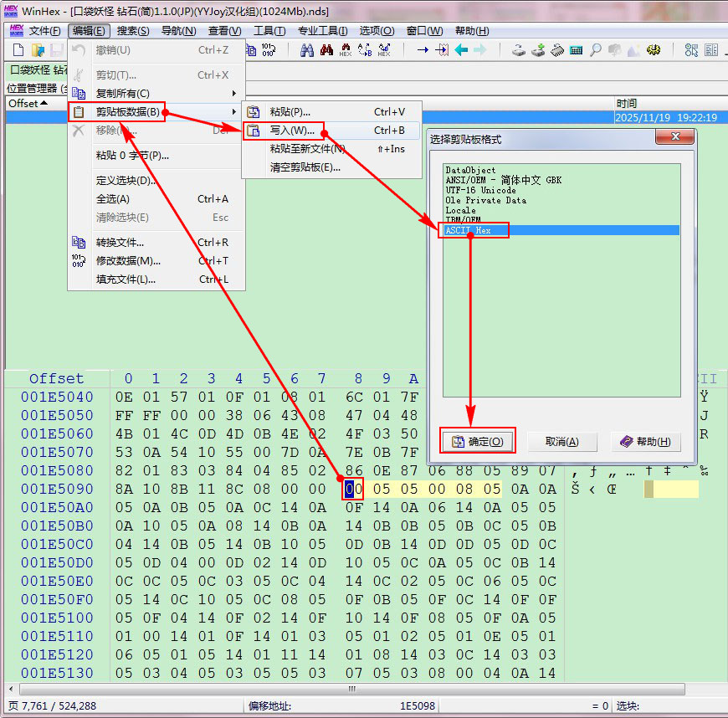The width and height of the screenshot is (728, 718).
Task: Open the 剪贴板数据(B) submenu
Action: coord(126,112)
